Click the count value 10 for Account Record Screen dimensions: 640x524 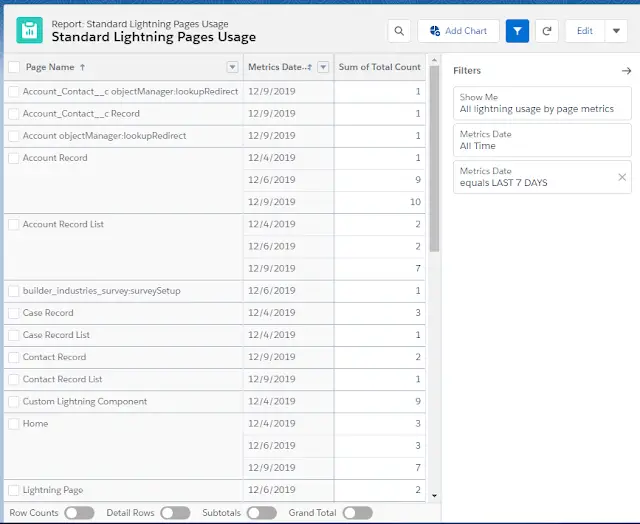[415, 202]
